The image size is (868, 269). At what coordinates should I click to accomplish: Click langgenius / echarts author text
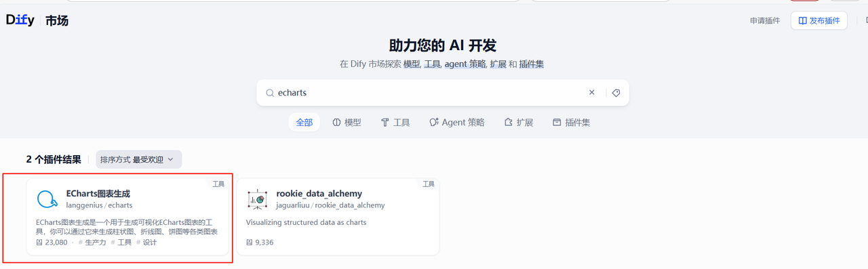coord(99,205)
